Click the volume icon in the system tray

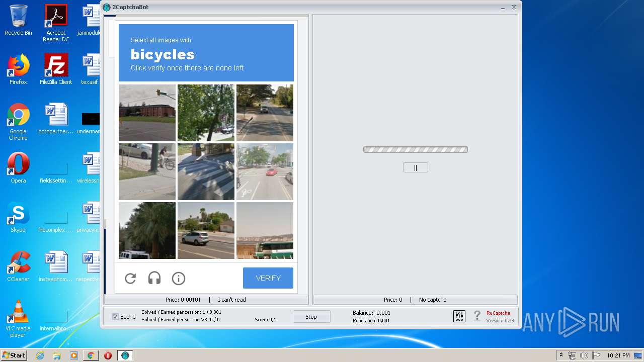583,355
